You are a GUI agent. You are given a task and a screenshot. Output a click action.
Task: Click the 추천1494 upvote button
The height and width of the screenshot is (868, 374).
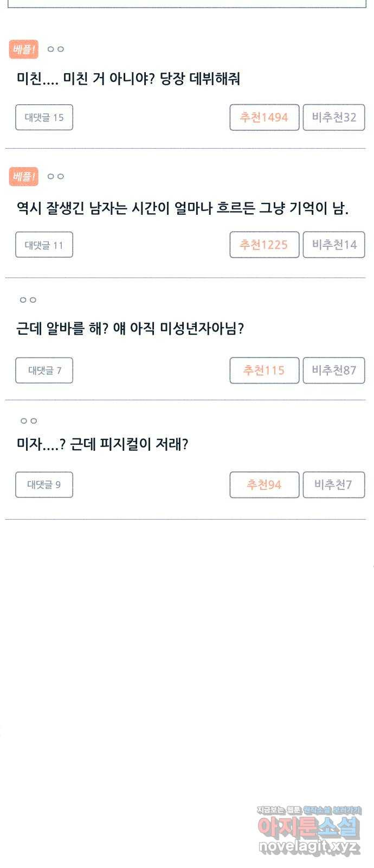click(x=265, y=117)
